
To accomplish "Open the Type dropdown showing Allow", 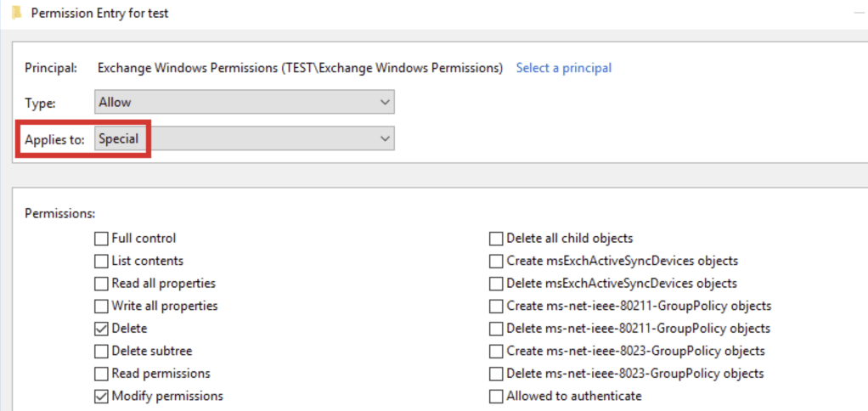I will click(x=245, y=102).
